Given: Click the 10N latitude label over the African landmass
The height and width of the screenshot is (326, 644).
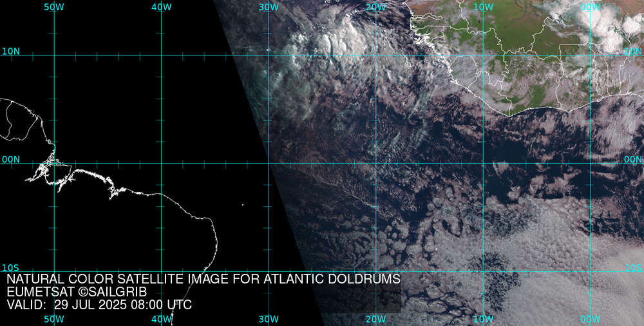Looking at the screenshot, I should 633,52.
